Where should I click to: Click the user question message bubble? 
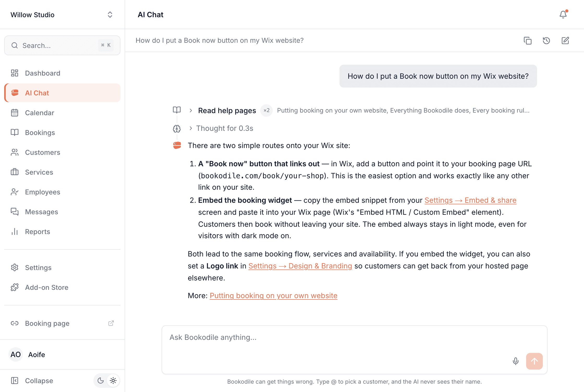point(438,76)
